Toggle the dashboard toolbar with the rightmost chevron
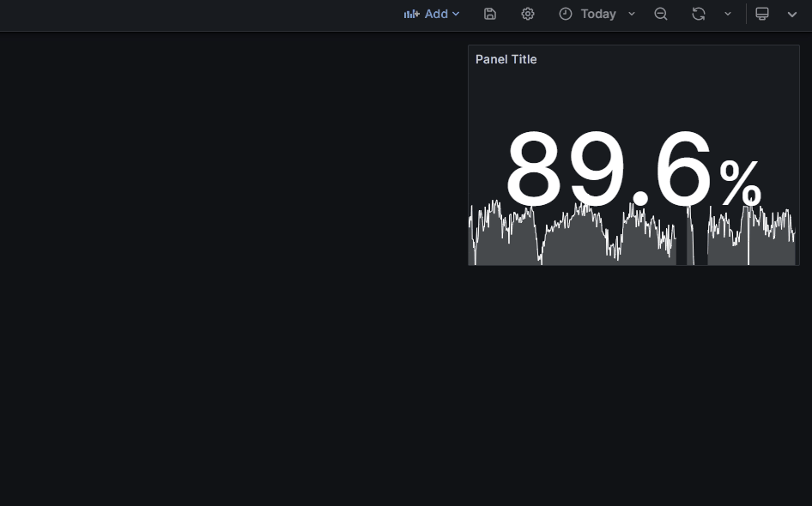The height and width of the screenshot is (506, 812). tap(791, 15)
